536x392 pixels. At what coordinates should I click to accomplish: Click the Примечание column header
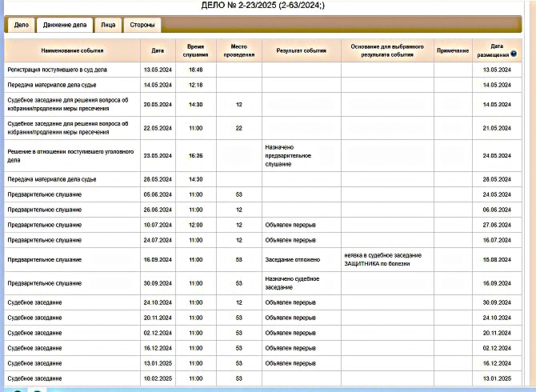[453, 50]
